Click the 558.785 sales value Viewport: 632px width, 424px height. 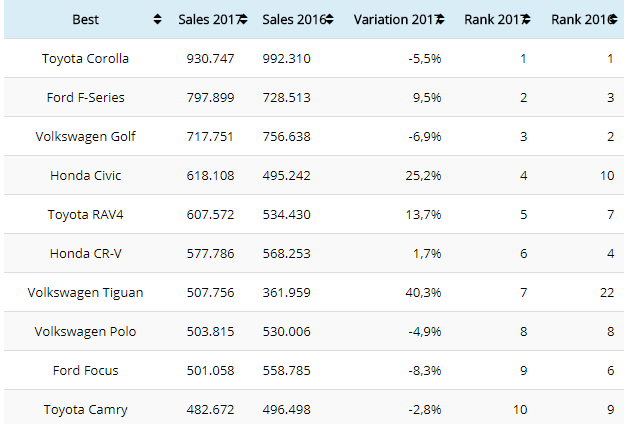tap(287, 370)
